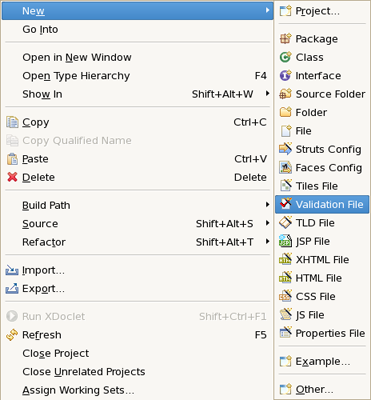Click the Project wizard icon in the submenu
Viewport: 371px width, 400px height.
click(x=285, y=11)
